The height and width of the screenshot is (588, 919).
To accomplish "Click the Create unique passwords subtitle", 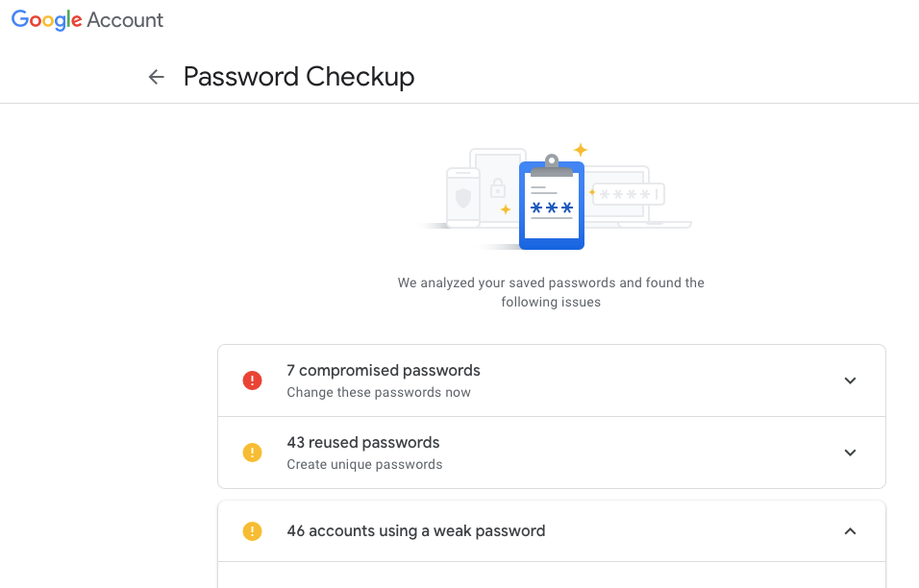I will click(x=364, y=464).
